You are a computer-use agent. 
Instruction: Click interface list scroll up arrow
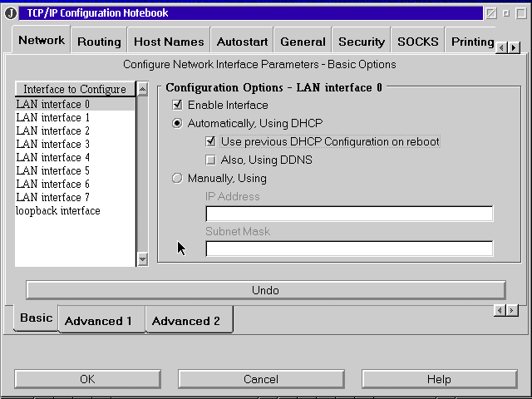click(142, 89)
